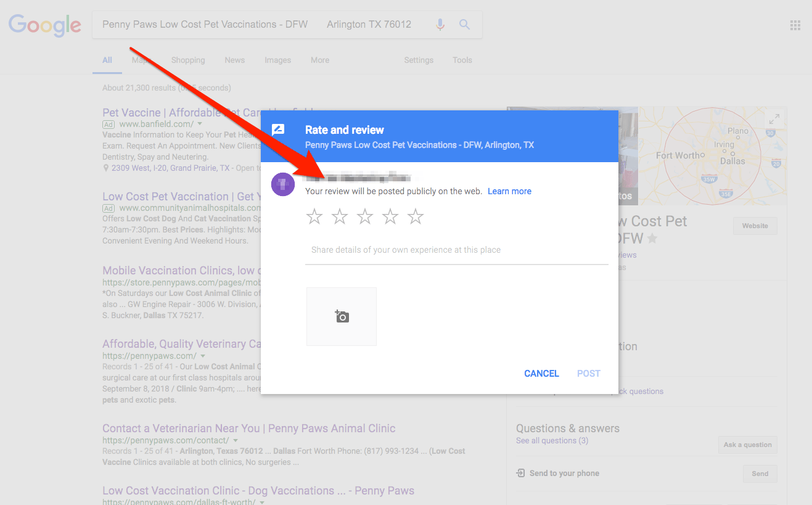Viewport: 812px width, 505px height.
Task: Switch to the Shopping tab
Action: 188,60
